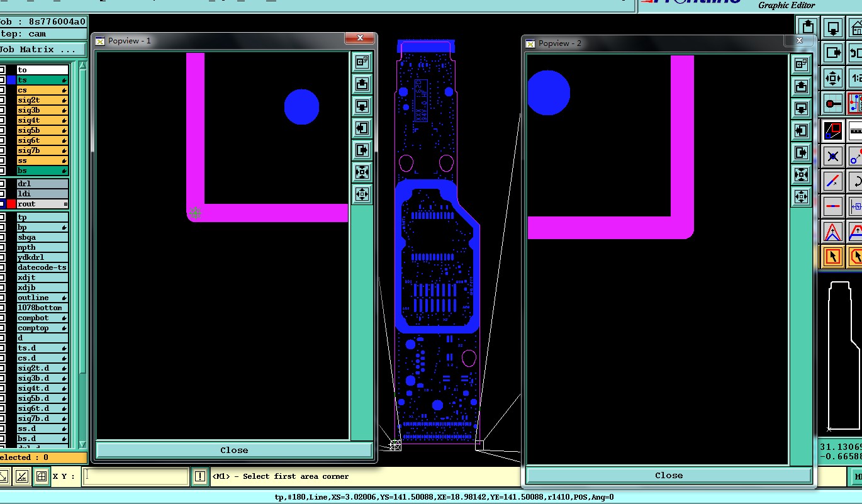Select the 'cs' layer row
The width and height of the screenshot is (862, 504).
tap(42, 90)
